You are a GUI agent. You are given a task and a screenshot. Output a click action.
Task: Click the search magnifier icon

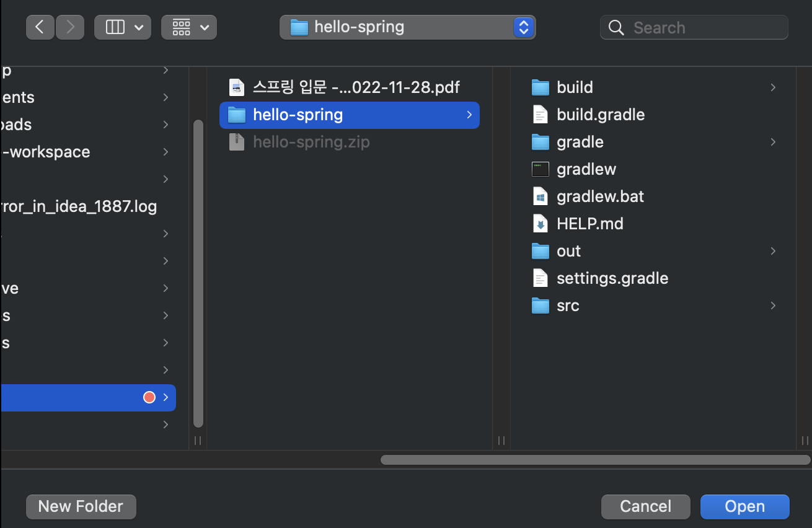pyautogui.click(x=616, y=27)
